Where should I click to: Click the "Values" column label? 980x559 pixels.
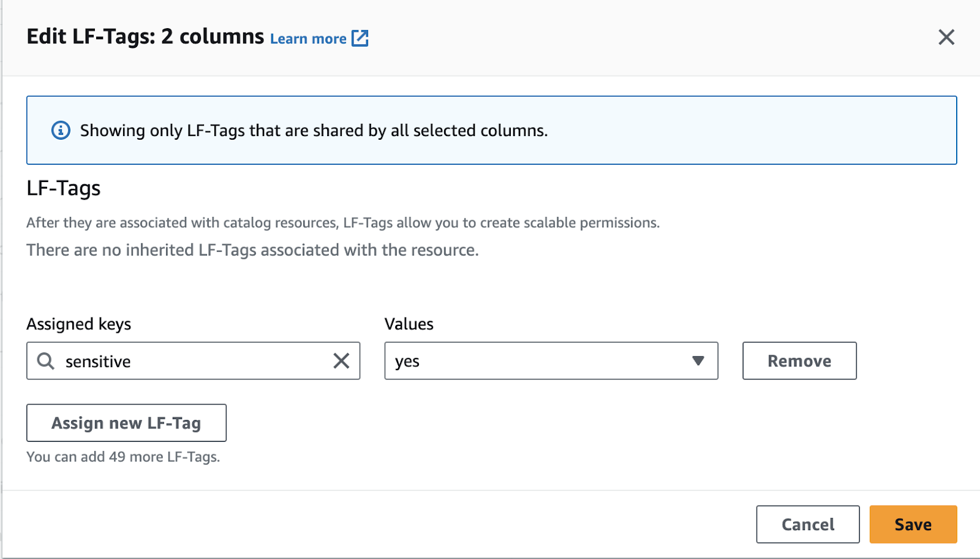pyautogui.click(x=409, y=324)
